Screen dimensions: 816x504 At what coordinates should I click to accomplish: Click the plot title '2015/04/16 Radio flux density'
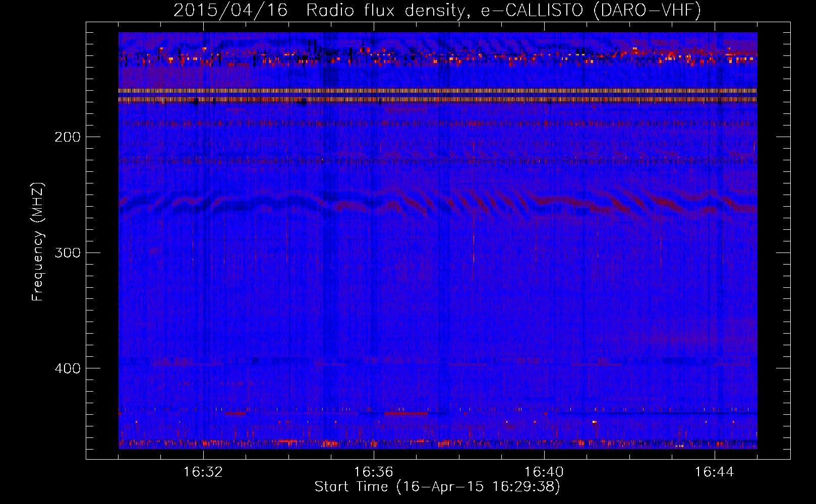coord(437,10)
